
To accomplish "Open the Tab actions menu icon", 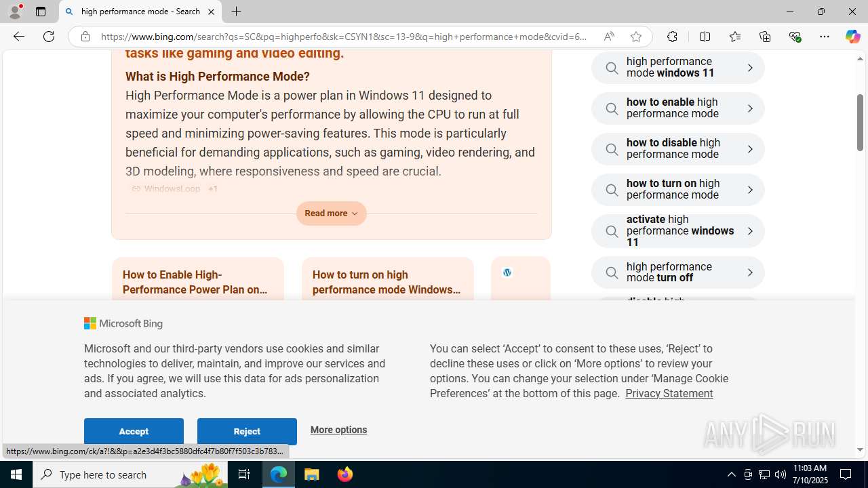I will click(41, 12).
